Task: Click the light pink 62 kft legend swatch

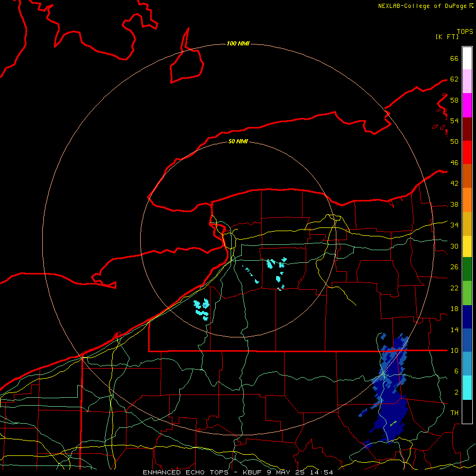Action: [467, 81]
